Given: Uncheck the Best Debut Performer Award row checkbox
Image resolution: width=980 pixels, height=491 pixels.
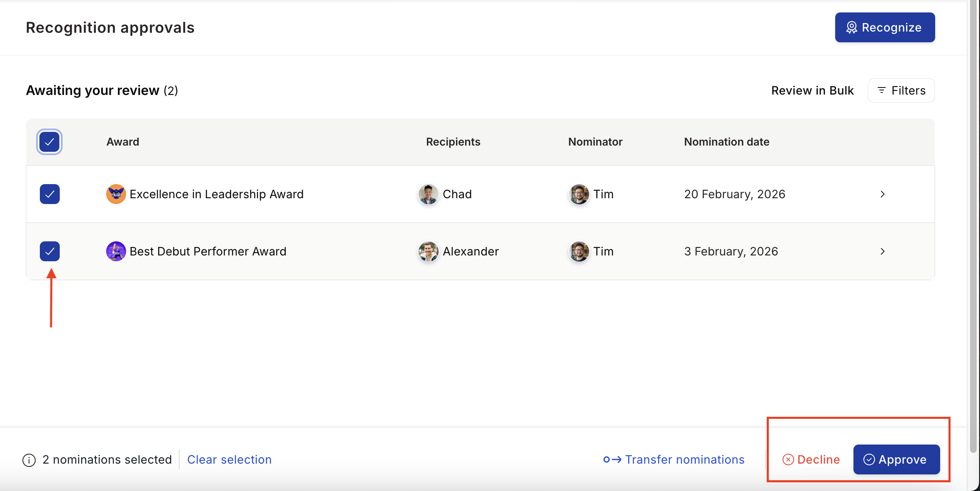Looking at the screenshot, I should (x=50, y=251).
